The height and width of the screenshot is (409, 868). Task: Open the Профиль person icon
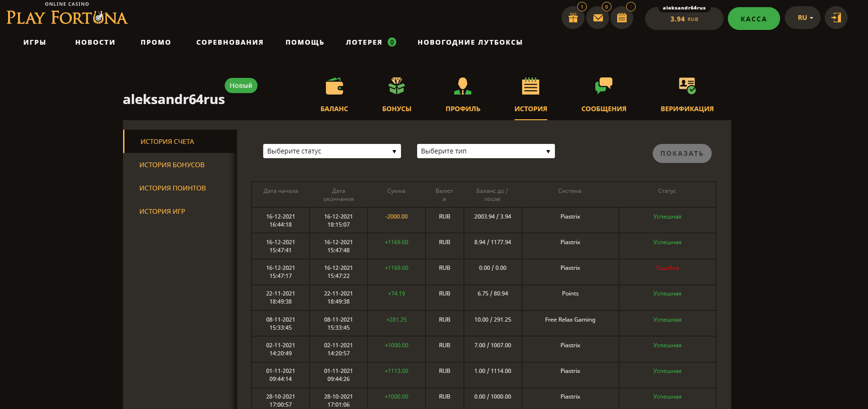tap(463, 87)
